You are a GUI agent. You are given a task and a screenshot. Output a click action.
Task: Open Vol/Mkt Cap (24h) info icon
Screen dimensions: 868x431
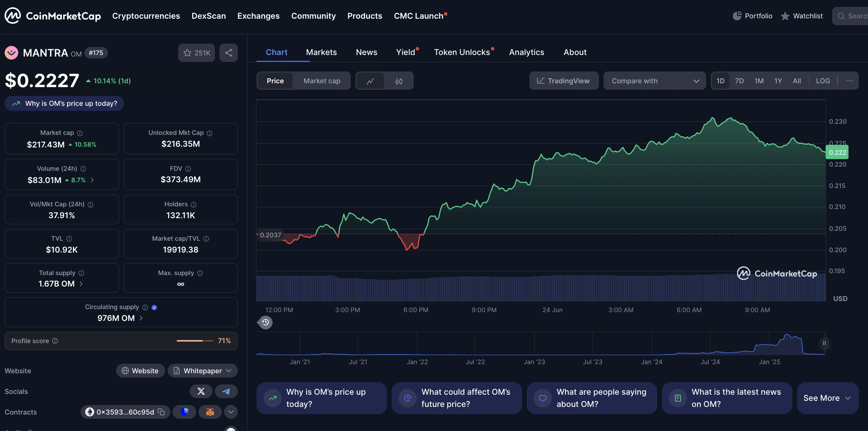[90, 204]
